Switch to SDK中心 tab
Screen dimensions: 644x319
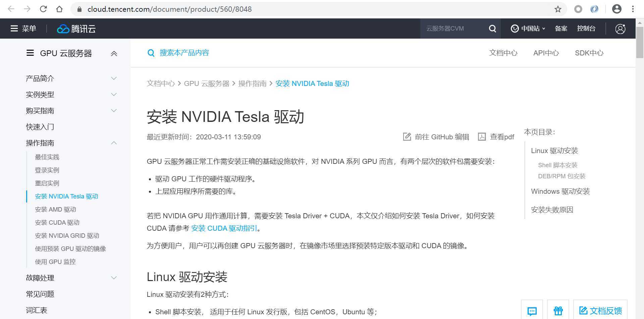click(x=589, y=53)
